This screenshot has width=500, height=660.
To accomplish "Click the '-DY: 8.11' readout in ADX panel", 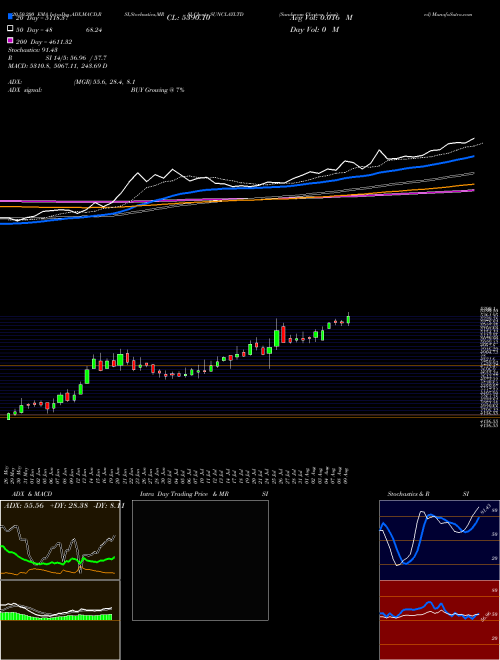I will (109, 506).
